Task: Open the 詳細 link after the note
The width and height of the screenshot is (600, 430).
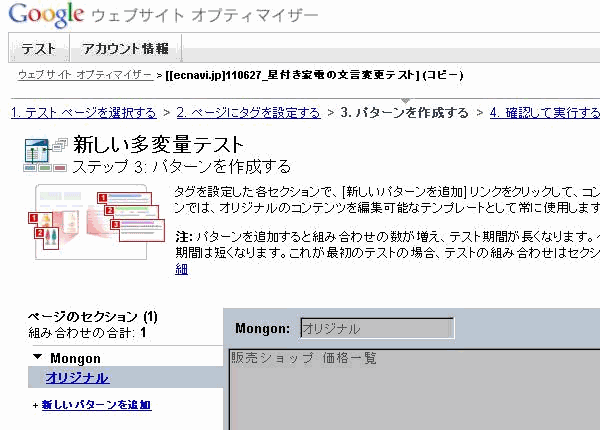Action: coord(181,269)
